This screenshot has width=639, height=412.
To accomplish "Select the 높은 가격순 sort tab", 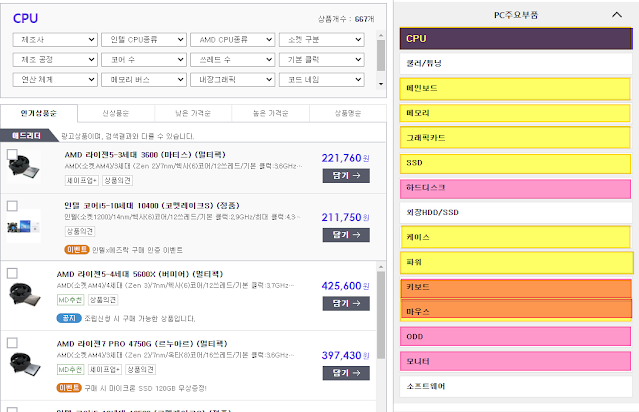I will coord(271,113).
